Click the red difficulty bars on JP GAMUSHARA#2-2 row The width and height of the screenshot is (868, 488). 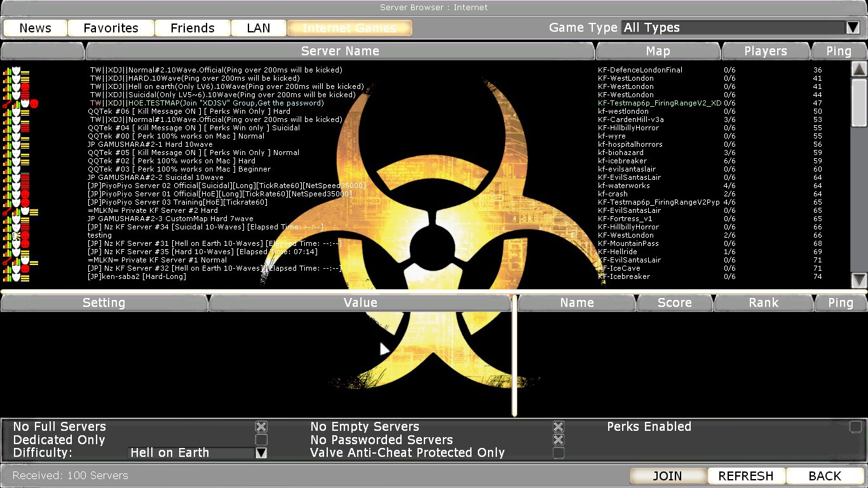click(x=25, y=178)
